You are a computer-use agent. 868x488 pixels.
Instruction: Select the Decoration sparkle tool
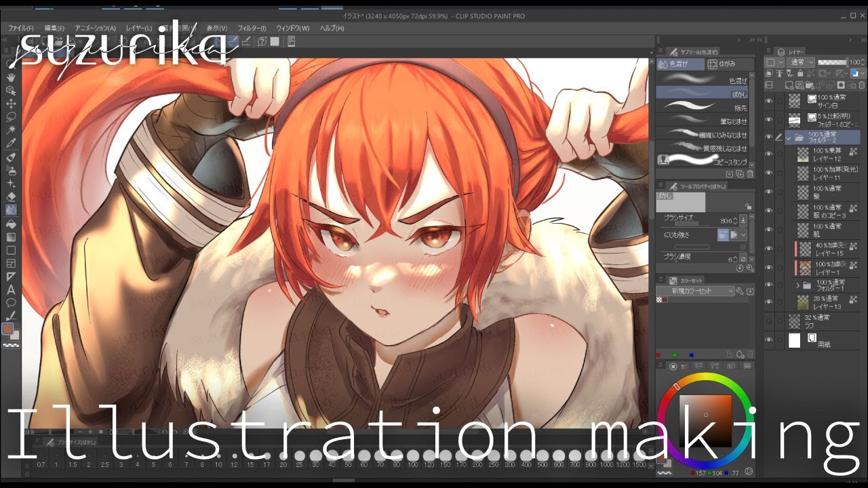(x=11, y=183)
